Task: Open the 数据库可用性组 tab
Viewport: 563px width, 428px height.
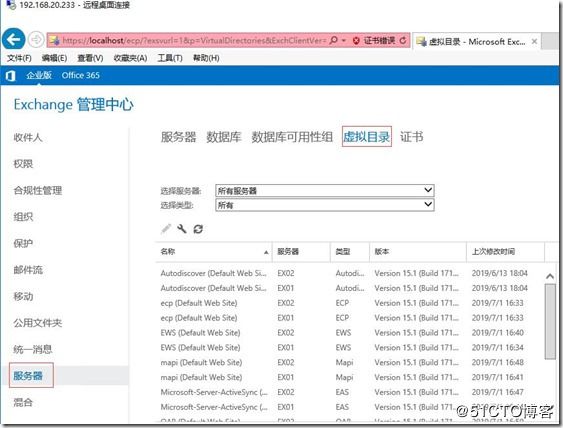Action: click(292, 137)
